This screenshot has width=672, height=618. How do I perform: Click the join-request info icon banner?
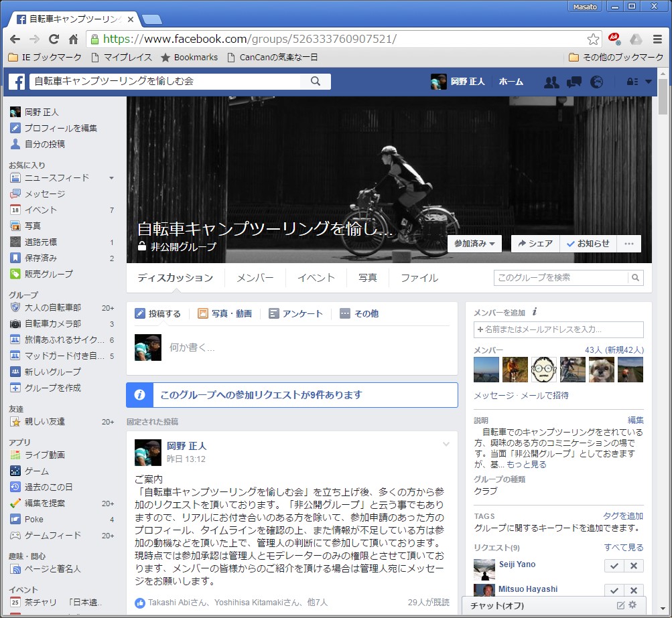[140, 395]
